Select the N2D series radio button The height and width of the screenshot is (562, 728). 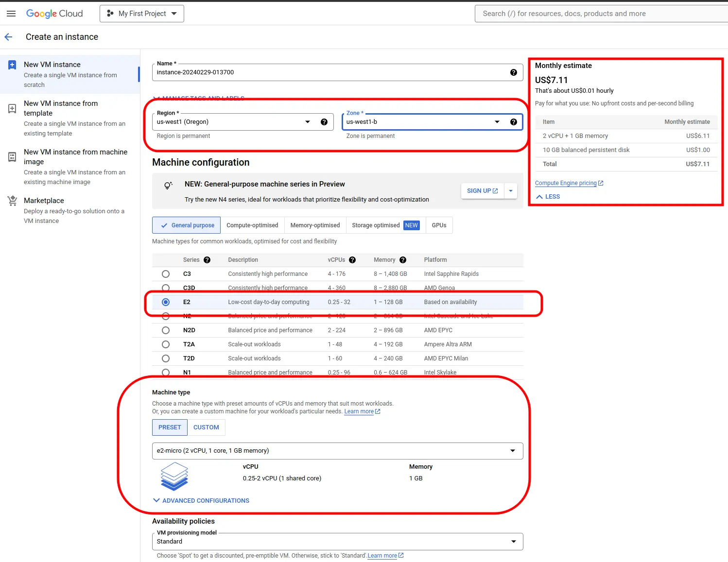[x=166, y=330]
